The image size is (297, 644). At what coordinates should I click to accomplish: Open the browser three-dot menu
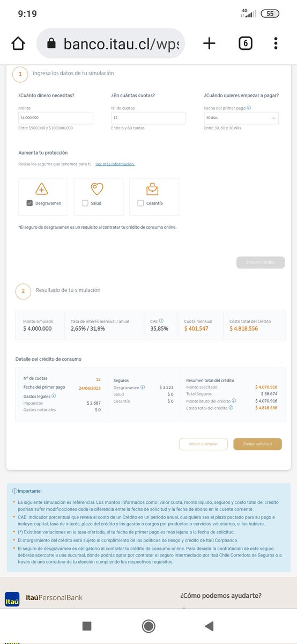[276, 43]
